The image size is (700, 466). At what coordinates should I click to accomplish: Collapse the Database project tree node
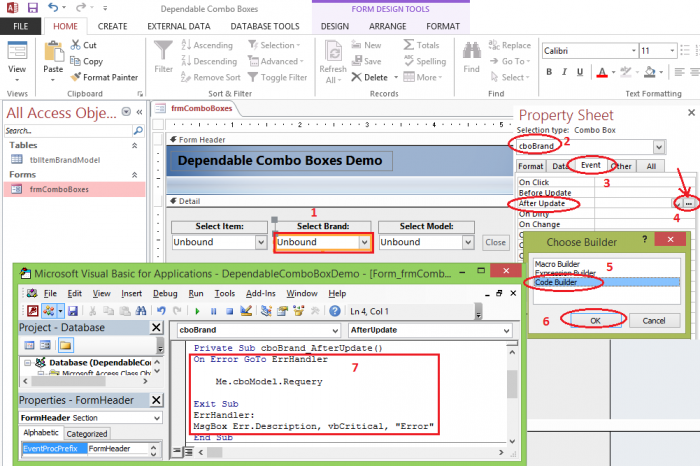coord(28,362)
